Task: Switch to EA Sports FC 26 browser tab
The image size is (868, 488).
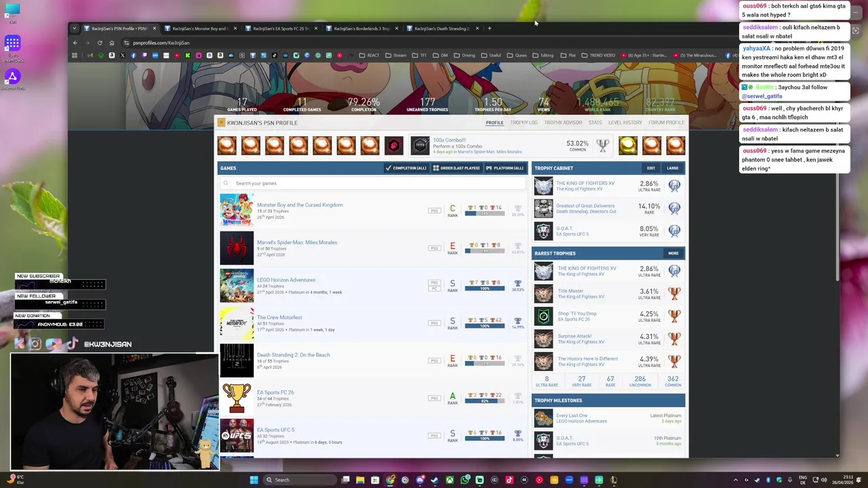Action: click(280, 28)
